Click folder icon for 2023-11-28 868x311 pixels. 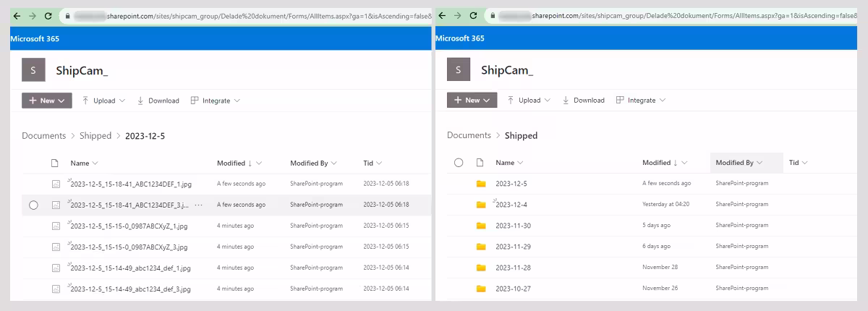(481, 268)
